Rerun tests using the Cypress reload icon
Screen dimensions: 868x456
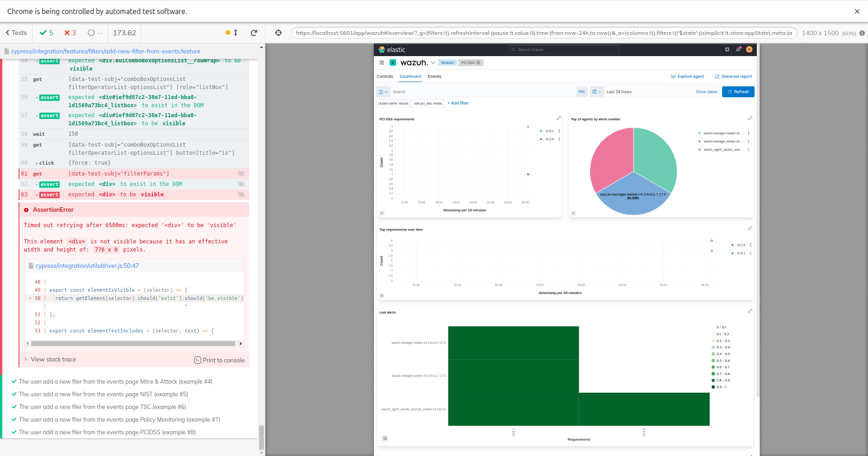[x=254, y=33]
